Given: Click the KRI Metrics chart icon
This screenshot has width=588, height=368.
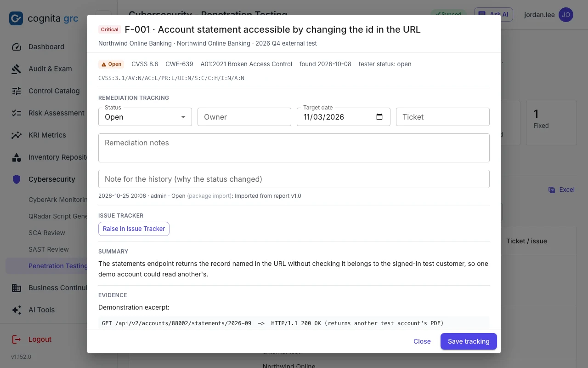Looking at the screenshot, I should click(17, 135).
